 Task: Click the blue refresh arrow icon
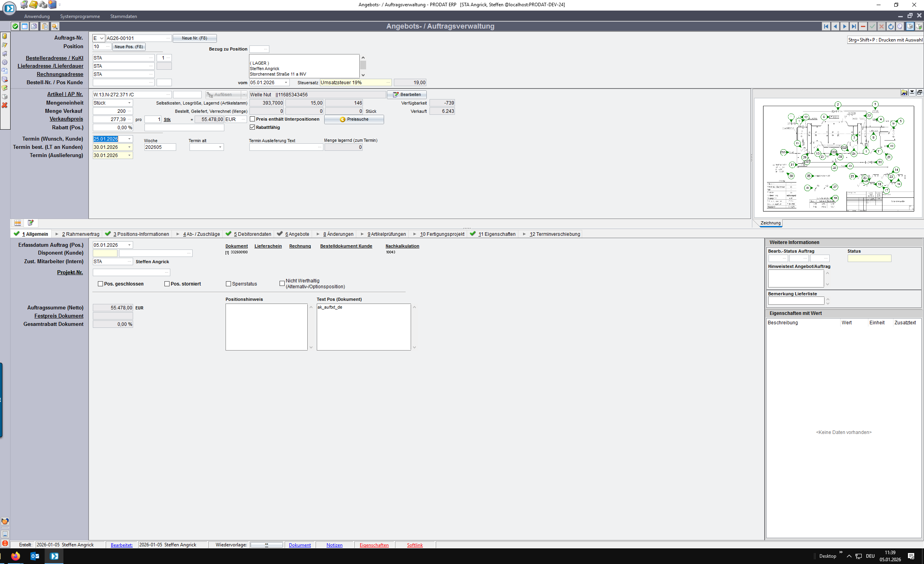891,26
